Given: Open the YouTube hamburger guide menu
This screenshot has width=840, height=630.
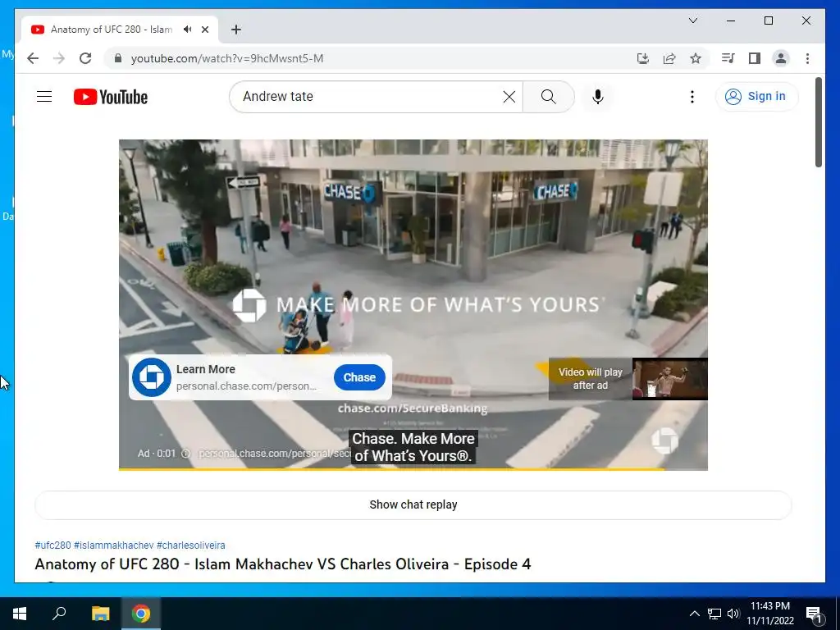Looking at the screenshot, I should [44, 97].
